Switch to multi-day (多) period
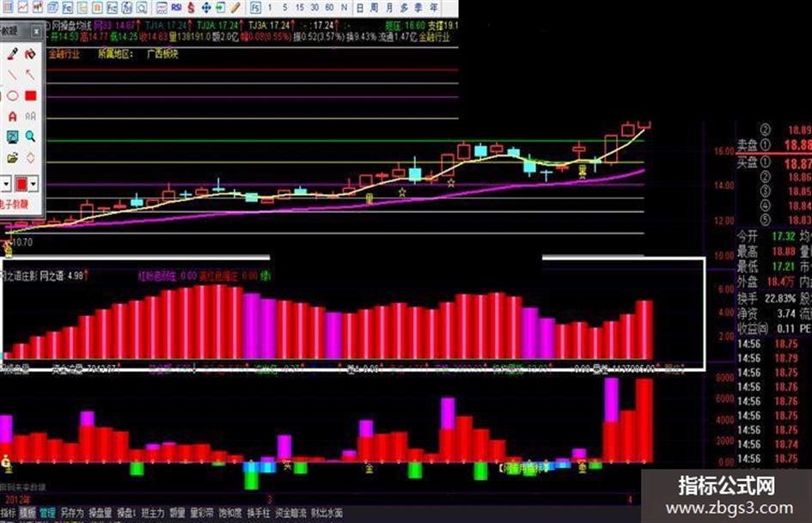The width and height of the screenshot is (812, 523). coord(404,7)
